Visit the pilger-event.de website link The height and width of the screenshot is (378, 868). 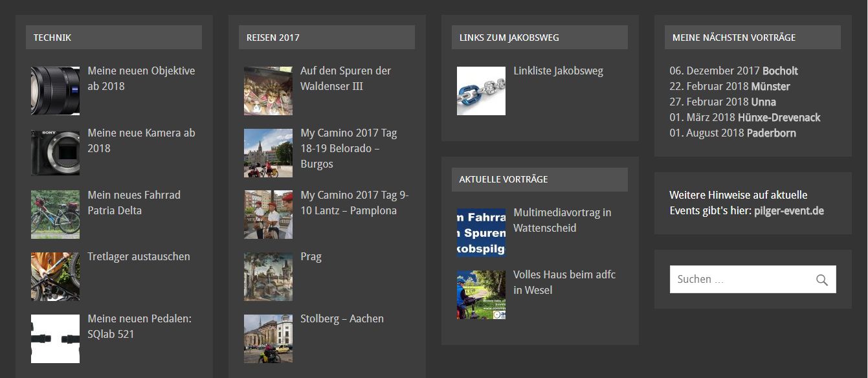(x=788, y=210)
